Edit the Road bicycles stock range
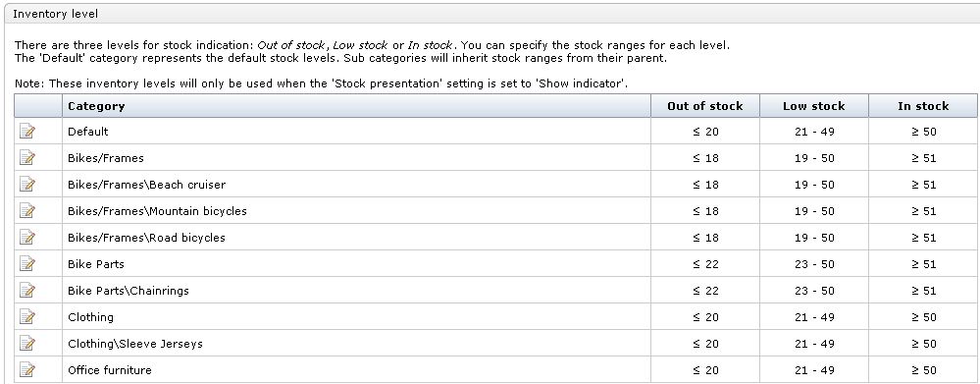 click(27, 238)
